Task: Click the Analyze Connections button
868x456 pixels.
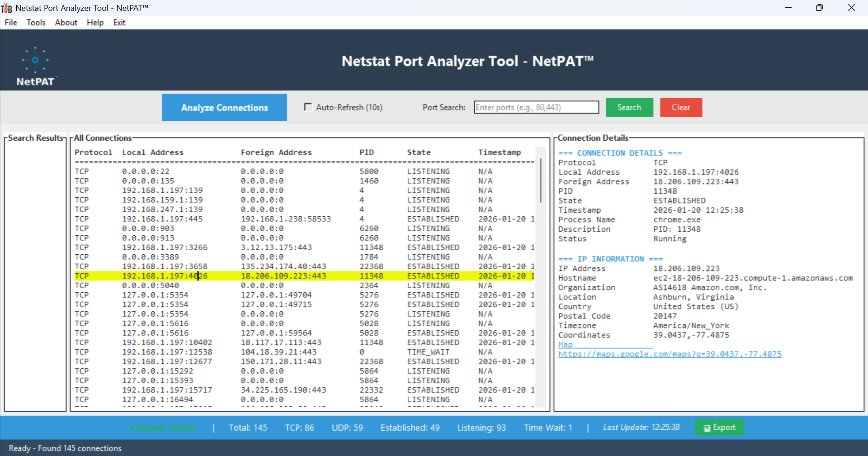Action: click(224, 108)
